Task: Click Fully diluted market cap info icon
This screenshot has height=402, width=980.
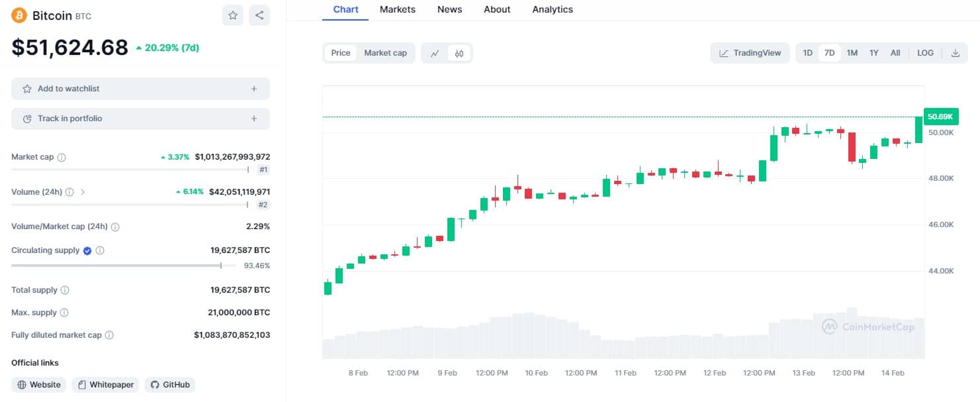Action: pos(109,335)
